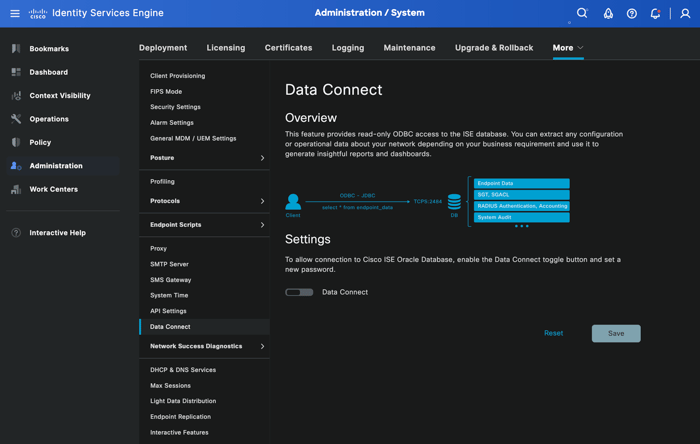Viewport: 700px width, 444px height.
Task: Open the hamburger navigation menu
Action: (15, 14)
